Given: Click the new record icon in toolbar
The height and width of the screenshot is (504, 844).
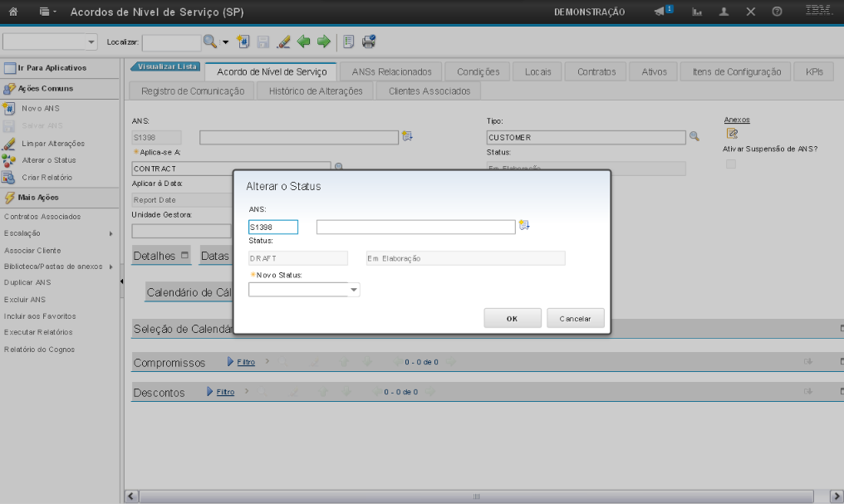Looking at the screenshot, I should coord(243,42).
